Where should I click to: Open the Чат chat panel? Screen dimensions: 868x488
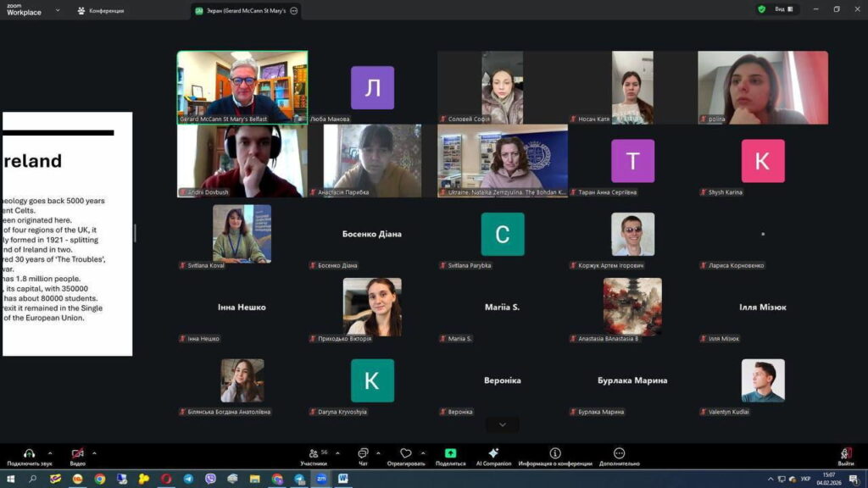pyautogui.click(x=363, y=453)
